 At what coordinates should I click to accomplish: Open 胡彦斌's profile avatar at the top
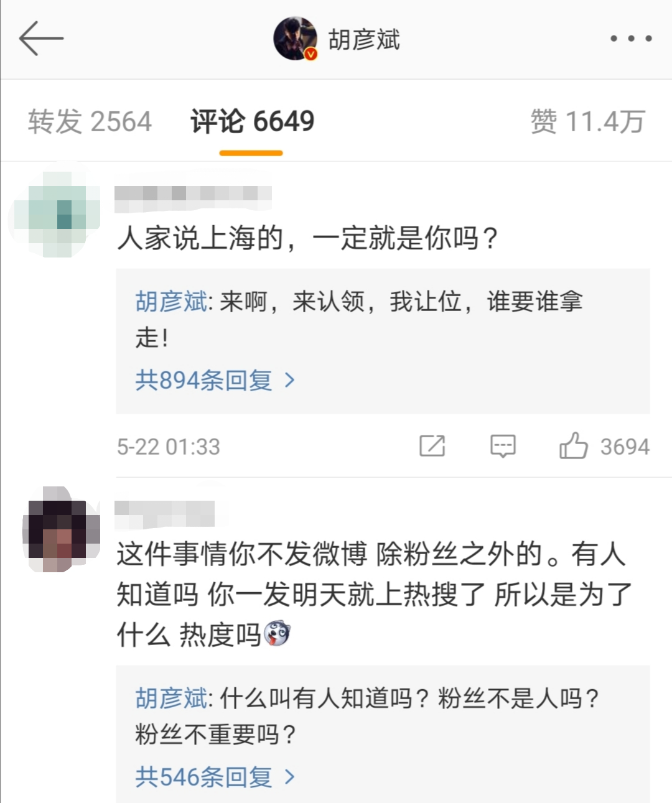pyautogui.click(x=294, y=39)
